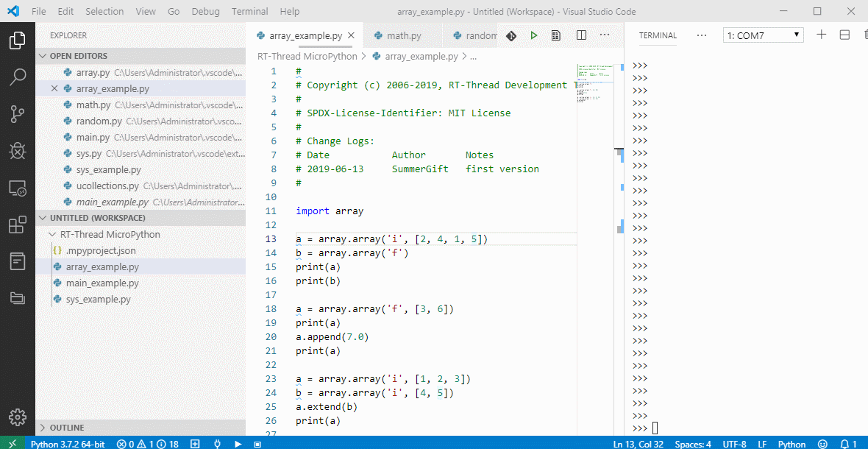The image size is (868, 449).
Task: Split the editor to the right
Action: pyautogui.click(x=581, y=35)
